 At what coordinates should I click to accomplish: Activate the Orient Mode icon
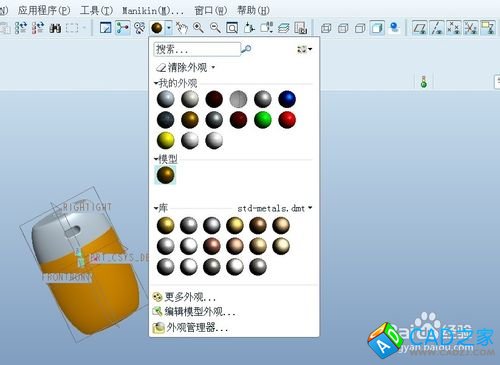pos(139,28)
